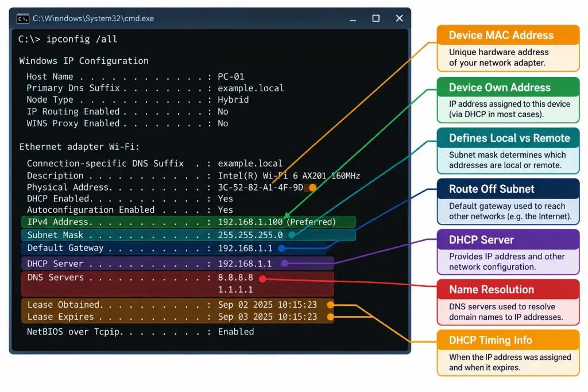Screen dimensions: 588x392
Task: Click the Subnet Mask value 255.255.255.0
Action: (250, 235)
